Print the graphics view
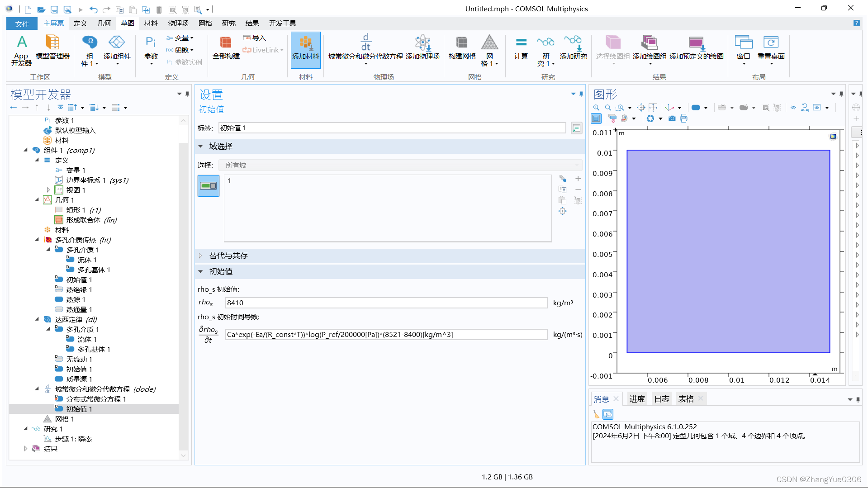This screenshot has height=488, width=868. 683,118
